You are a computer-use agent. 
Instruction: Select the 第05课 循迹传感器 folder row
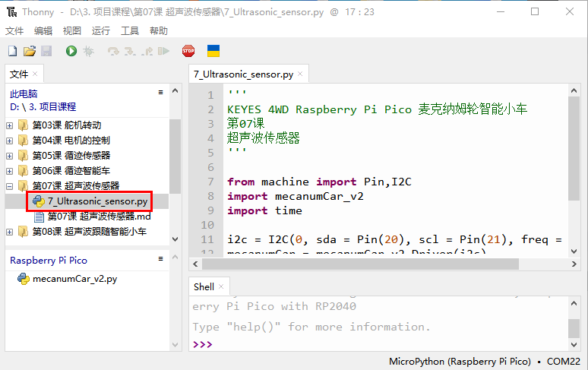[x=87, y=156]
